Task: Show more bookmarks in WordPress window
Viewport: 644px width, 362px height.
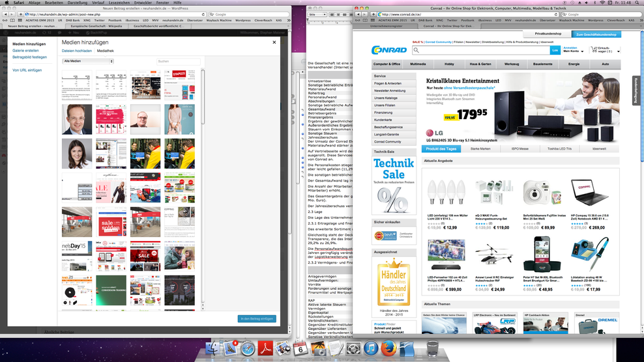Action: (x=289, y=20)
